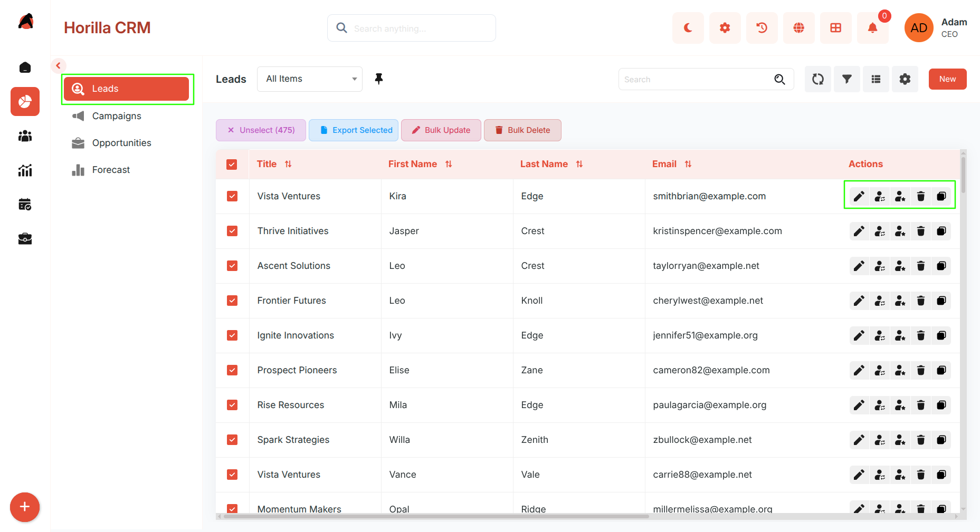The image size is (980, 532).
Task: Collapse the sidebar with chevron arrow
Action: tap(59, 66)
